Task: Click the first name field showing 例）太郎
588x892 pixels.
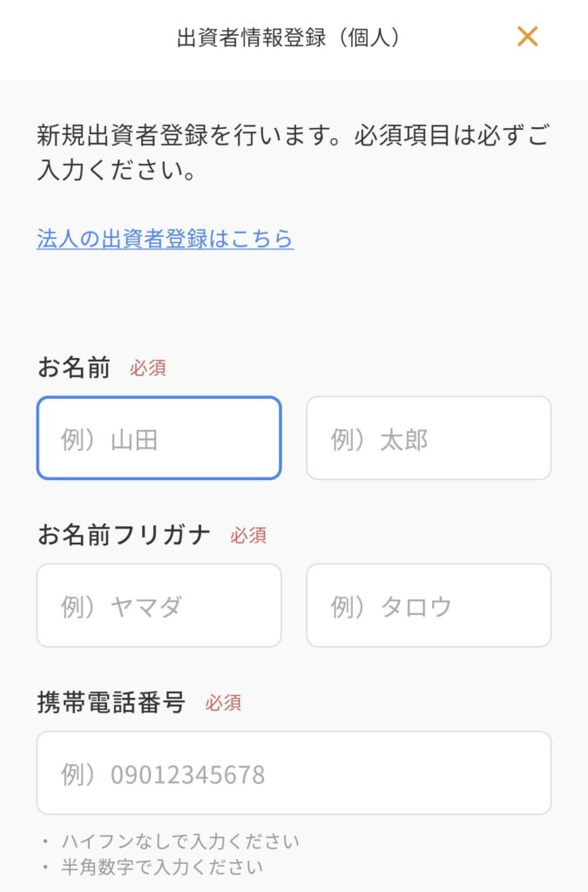Action: 429,438
